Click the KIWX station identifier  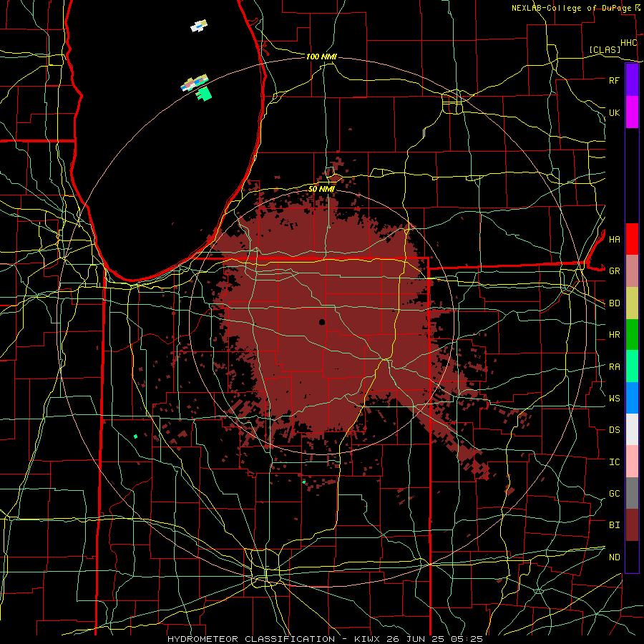coord(368,639)
